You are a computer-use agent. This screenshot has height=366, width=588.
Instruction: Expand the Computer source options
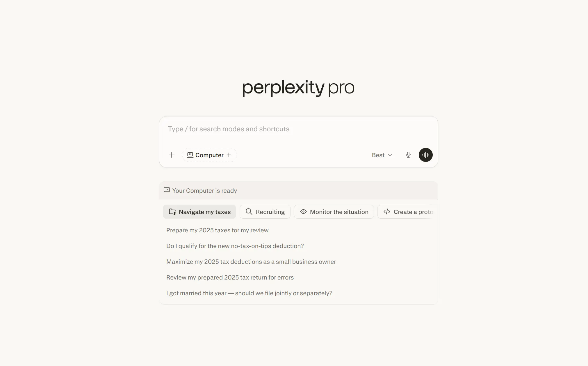click(229, 155)
